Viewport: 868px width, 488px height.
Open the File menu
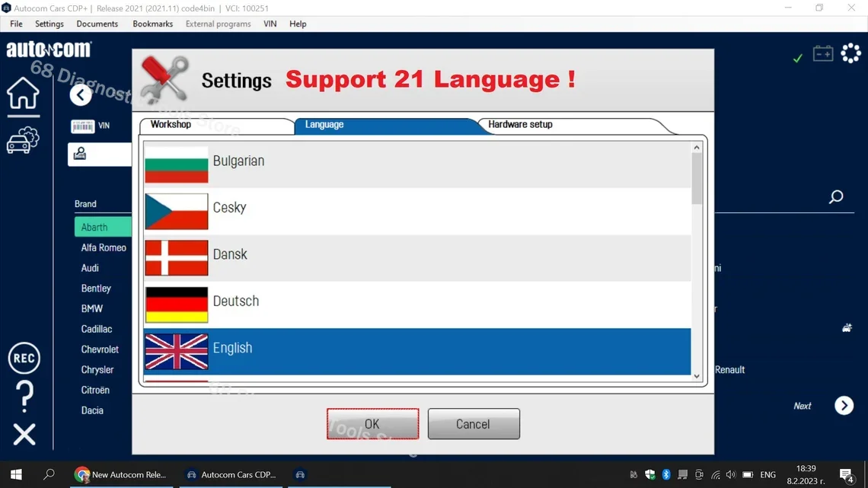[x=16, y=24]
